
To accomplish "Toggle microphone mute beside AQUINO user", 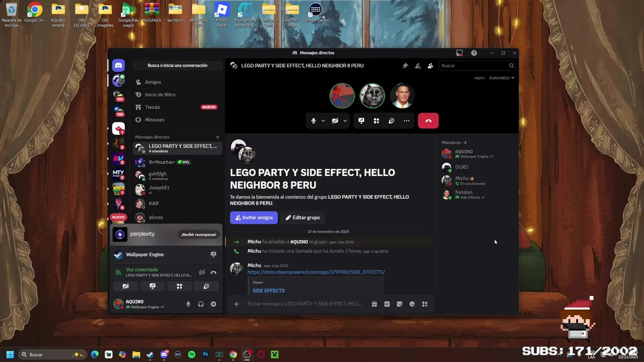I will click(x=188, y=304).
